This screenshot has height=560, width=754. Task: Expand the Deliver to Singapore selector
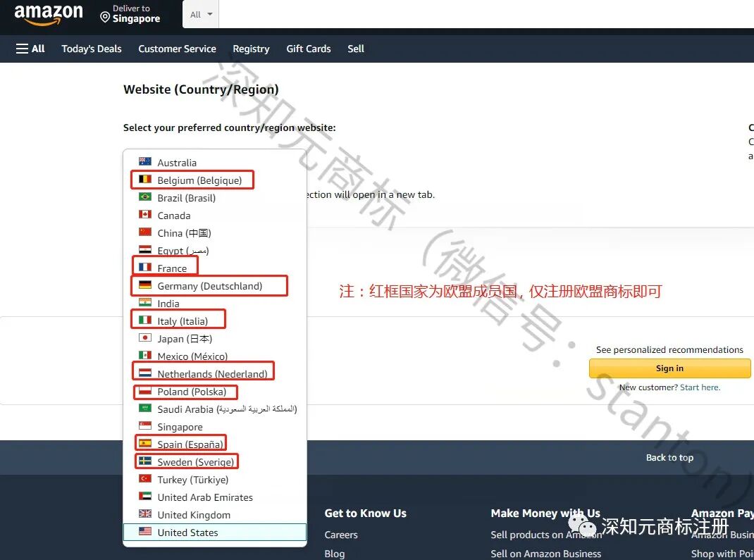(x=134, y=15)
